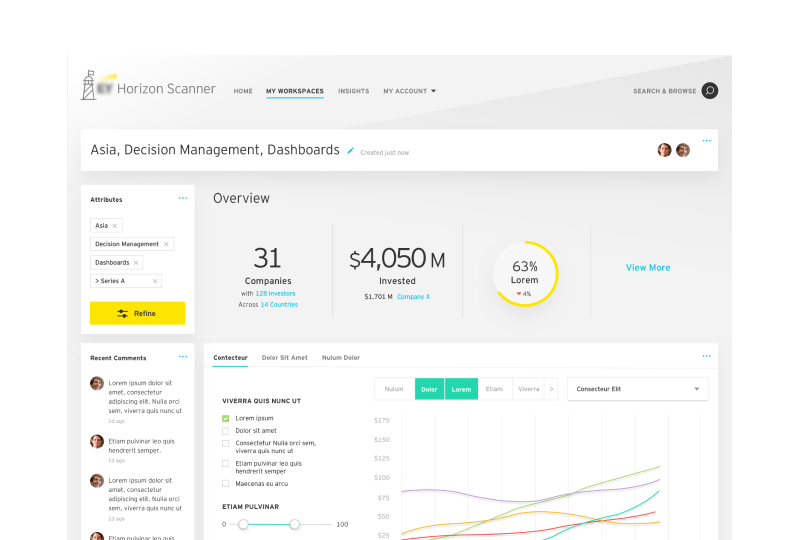
Task: Toggle off the Lorem chart segment
Action: pyautogui.click(x=461, y=389)
